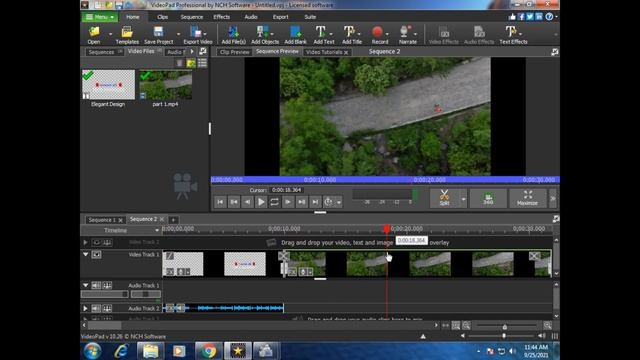Switch to the Audio ribbon tab
The width and height of the screenshot is (640, 360).
tap(251, 17)
